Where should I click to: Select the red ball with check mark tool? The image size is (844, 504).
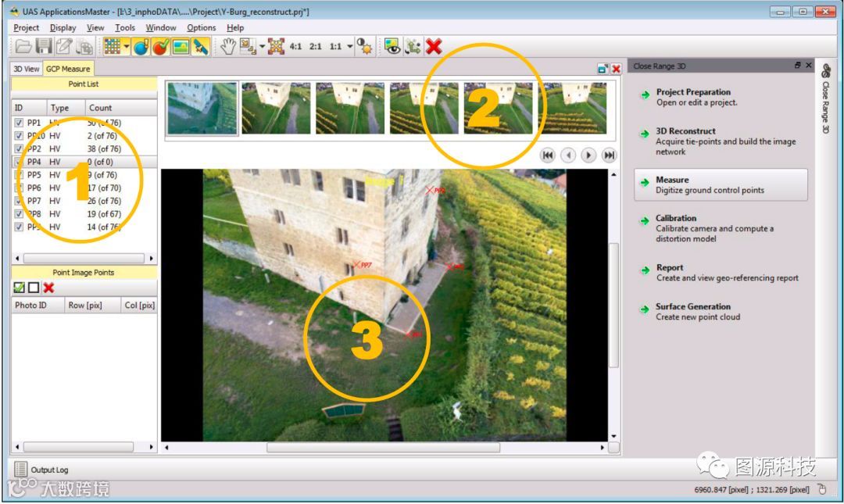click(x=161, y=47)
